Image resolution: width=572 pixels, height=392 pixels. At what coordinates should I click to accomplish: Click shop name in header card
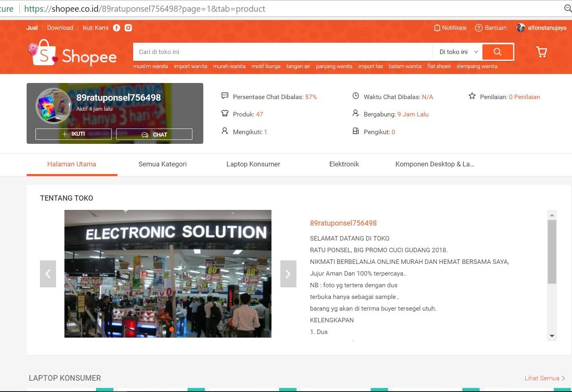(119, 97)
